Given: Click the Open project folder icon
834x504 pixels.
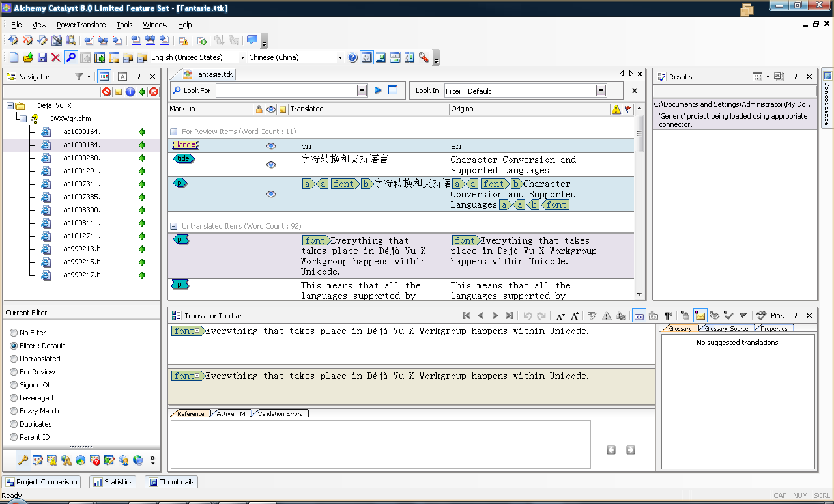Looking at the screenshot, I should [x=28, y=57].
